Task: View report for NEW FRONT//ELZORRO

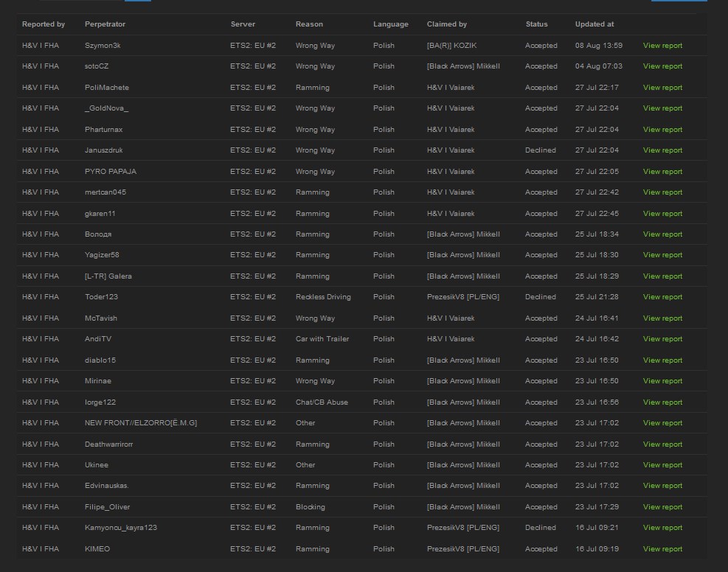Action: coord(662,423)
